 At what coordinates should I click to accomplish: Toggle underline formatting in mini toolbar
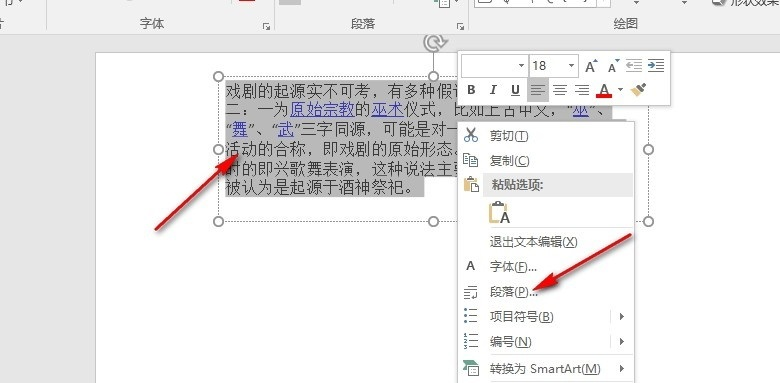(515, 90)
